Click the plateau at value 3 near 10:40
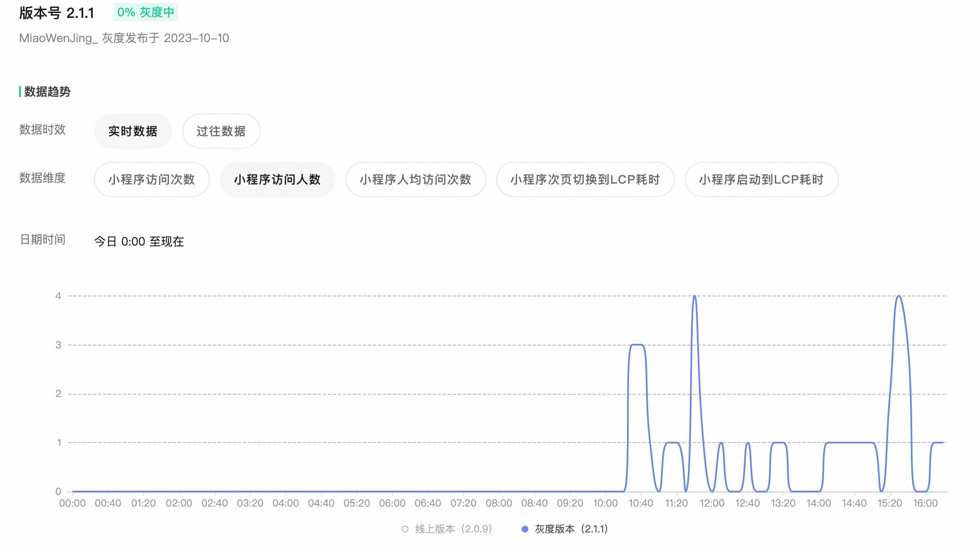The width and height of the screenshot is (980, 552). (x=637, y=345)
